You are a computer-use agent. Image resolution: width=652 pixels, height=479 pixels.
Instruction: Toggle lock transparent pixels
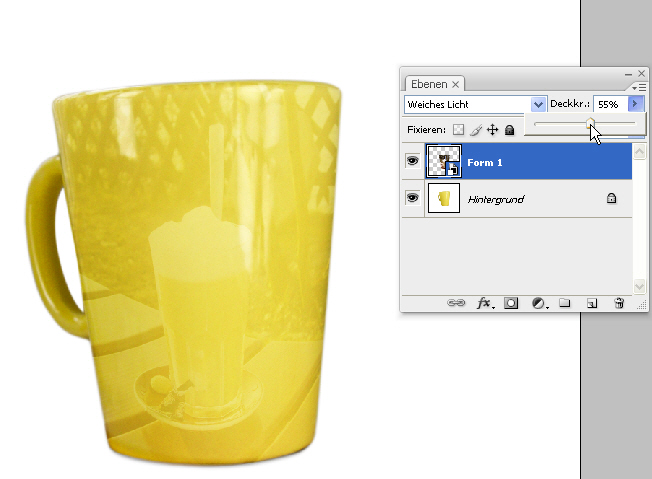click(459, 130)
